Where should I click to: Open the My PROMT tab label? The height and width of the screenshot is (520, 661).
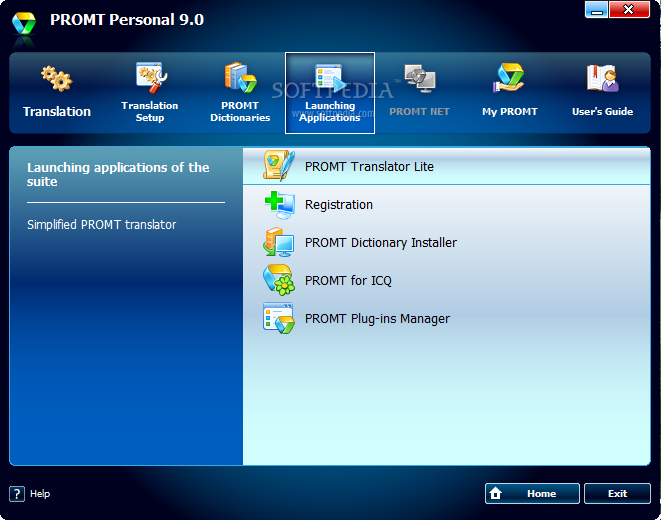click(x=510, y=112)
